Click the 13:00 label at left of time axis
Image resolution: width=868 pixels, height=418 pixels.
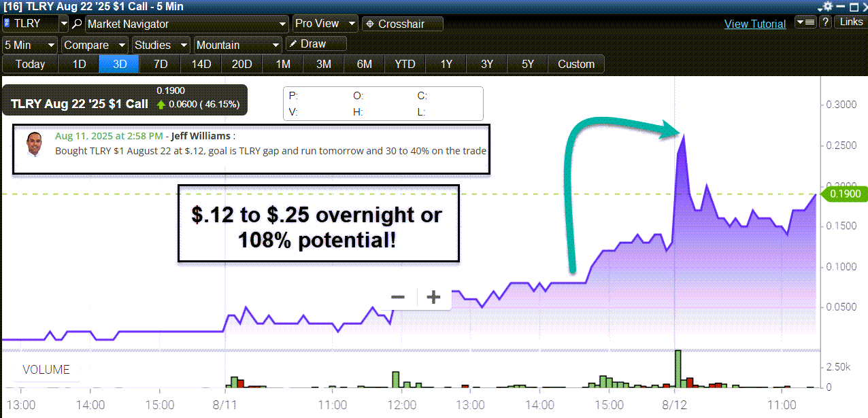click(20, 405)
